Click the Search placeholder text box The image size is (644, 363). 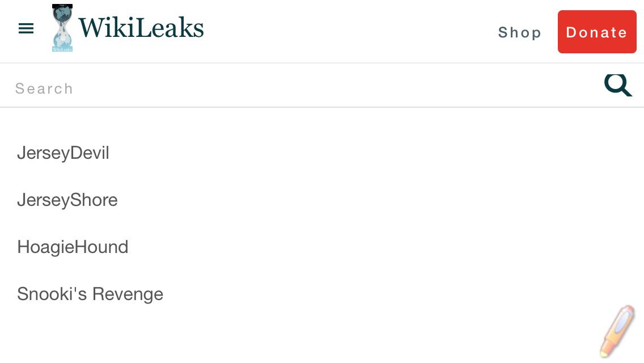click(x=304, y=88)
